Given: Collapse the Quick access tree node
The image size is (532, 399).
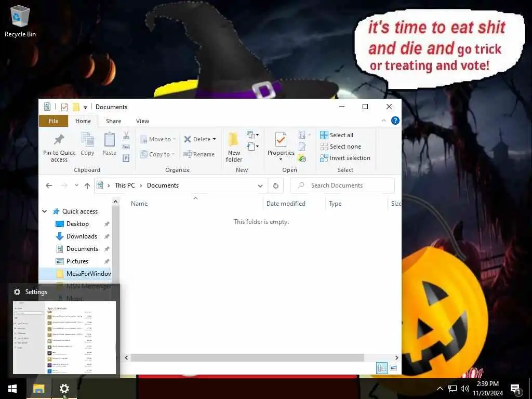Looking at the screenshot, I should pyautogui.click(x=45, y=211).
